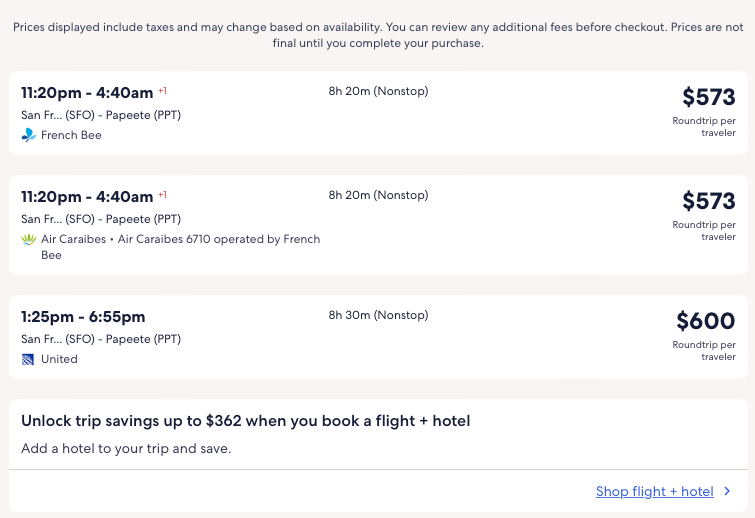The width and height of the screenshot is (755, 518).
Task: Click the chevron arrow beside Shop flight + hotel
Action: pos(727,491)
